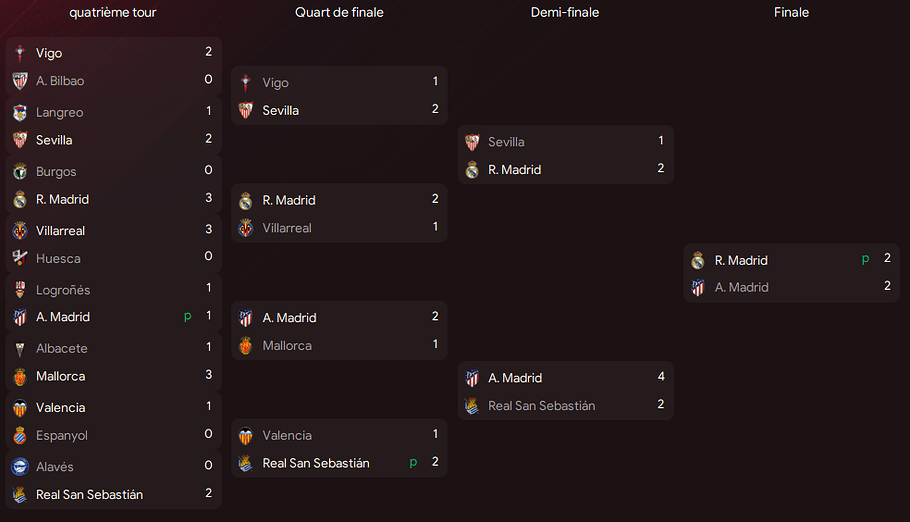Select the Demi-finale column header
Viewport: 910px width, 522px height.
pos(565,12)
